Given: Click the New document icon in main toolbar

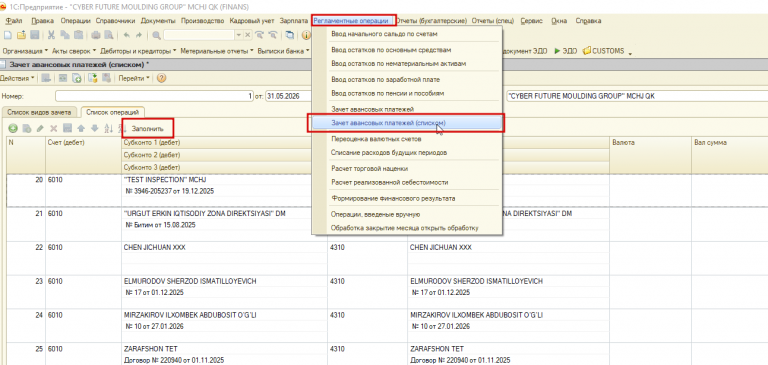Looking at the screenshot, I should 8,35.
